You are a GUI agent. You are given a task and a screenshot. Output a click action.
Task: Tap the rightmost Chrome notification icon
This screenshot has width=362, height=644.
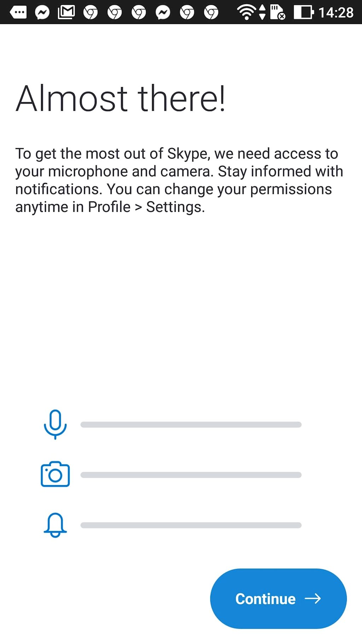(211, 13)
